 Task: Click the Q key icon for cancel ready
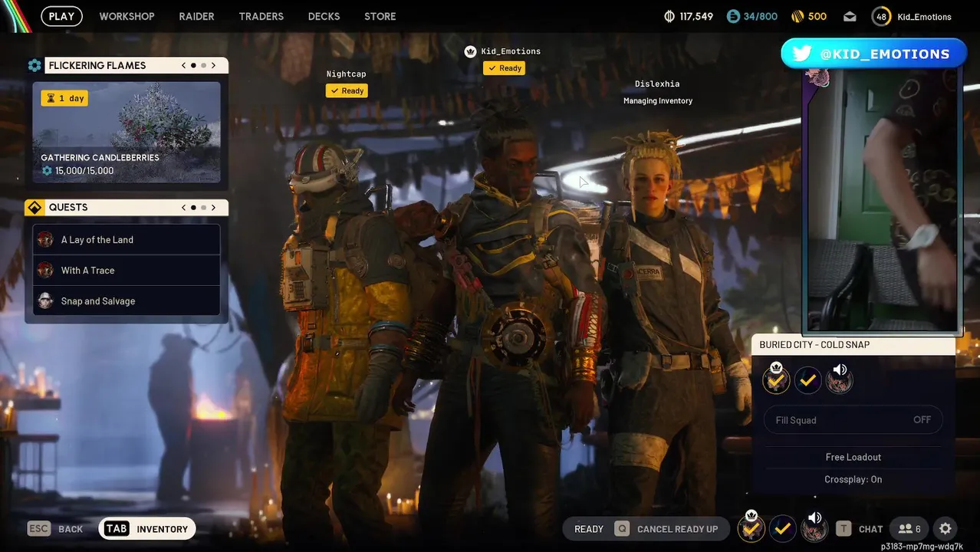coord(622,528)
